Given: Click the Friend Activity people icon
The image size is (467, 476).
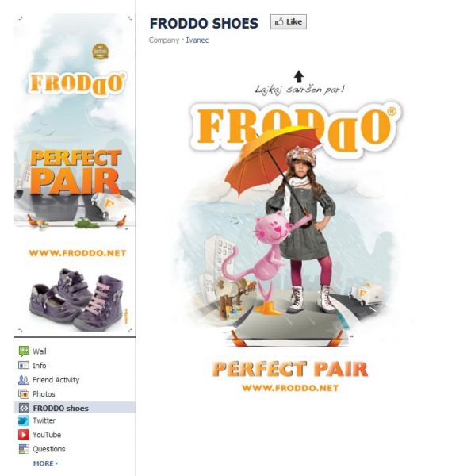Looking at the screenshot, I should [24, 380].
